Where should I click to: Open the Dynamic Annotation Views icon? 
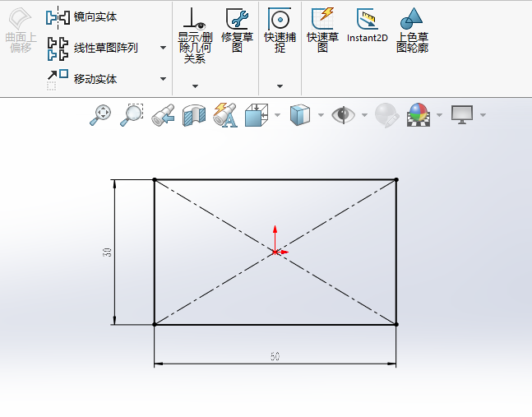pyautogui.click(x=225, y=115)
